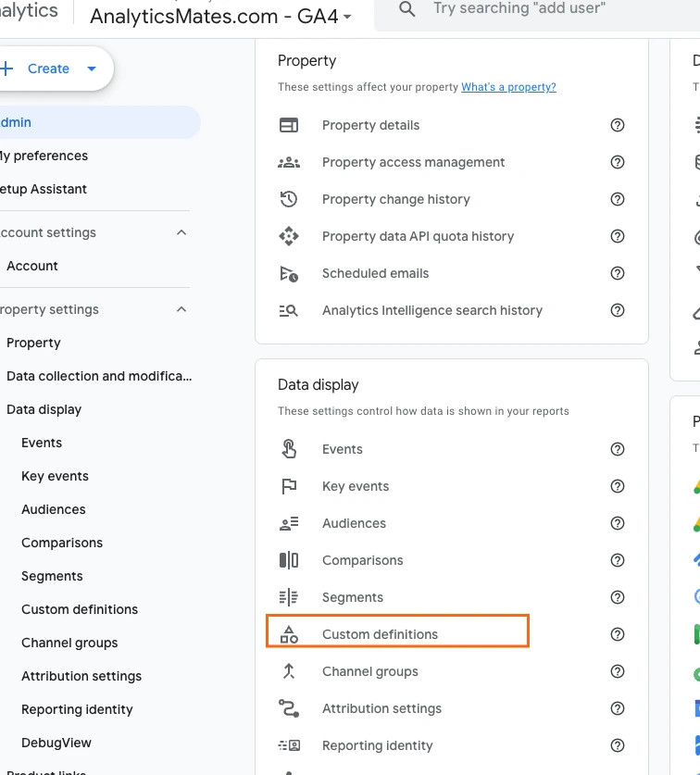
Task: Open help for Audiences row
Action: click(x=618, y=523)
